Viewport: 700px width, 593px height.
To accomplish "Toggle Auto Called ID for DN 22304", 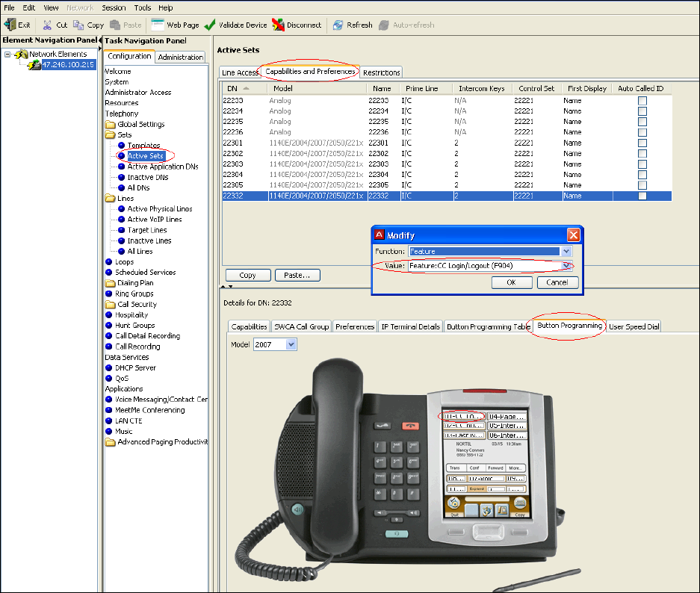I will coord(642,175).
